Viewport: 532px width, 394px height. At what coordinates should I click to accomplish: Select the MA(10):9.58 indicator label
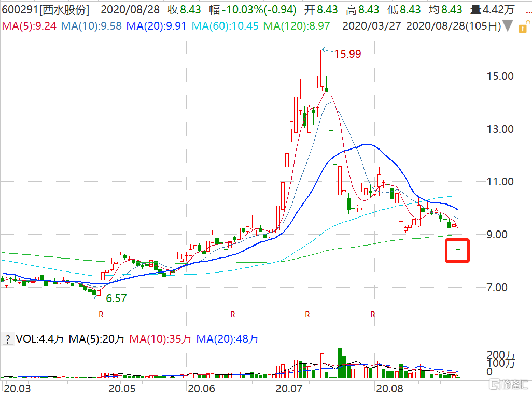91,25
